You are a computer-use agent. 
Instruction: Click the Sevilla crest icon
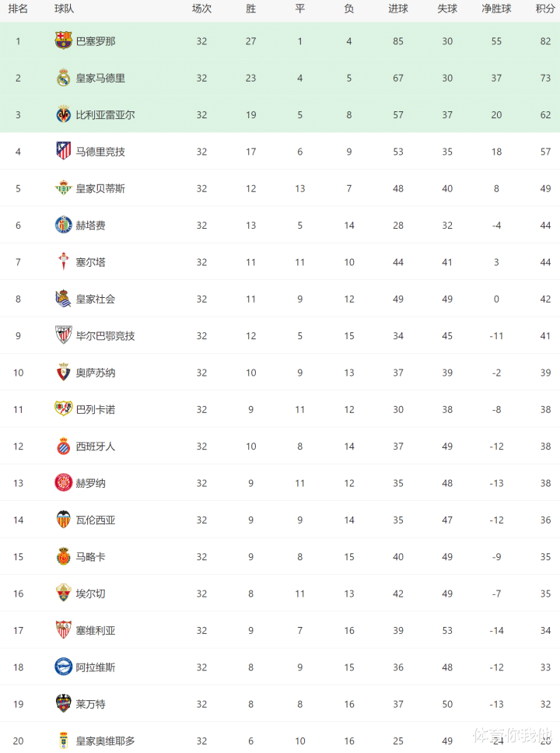point(63,630)
